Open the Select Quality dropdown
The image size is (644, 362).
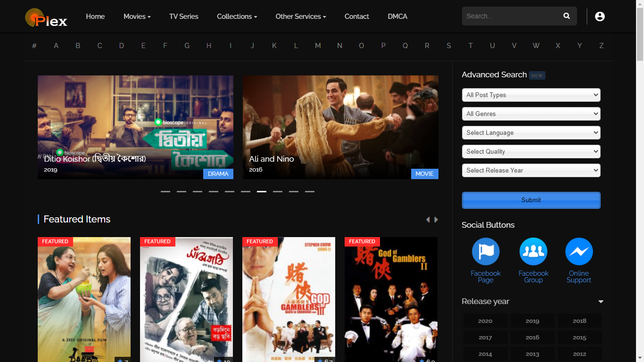[x=531, y=151]
